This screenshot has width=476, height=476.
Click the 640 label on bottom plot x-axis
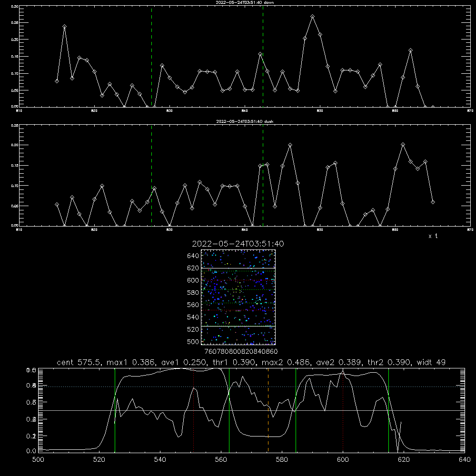[x=465, y=460]
